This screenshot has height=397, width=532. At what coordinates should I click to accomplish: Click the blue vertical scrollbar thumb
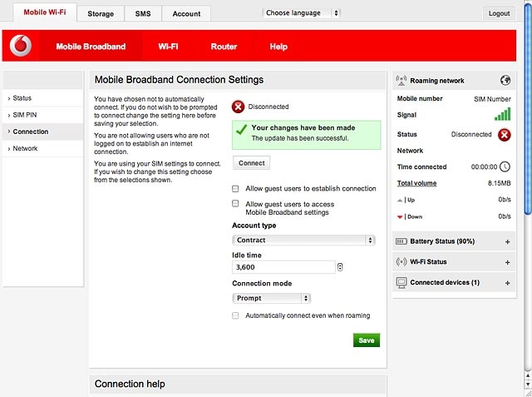pos(528,109)
